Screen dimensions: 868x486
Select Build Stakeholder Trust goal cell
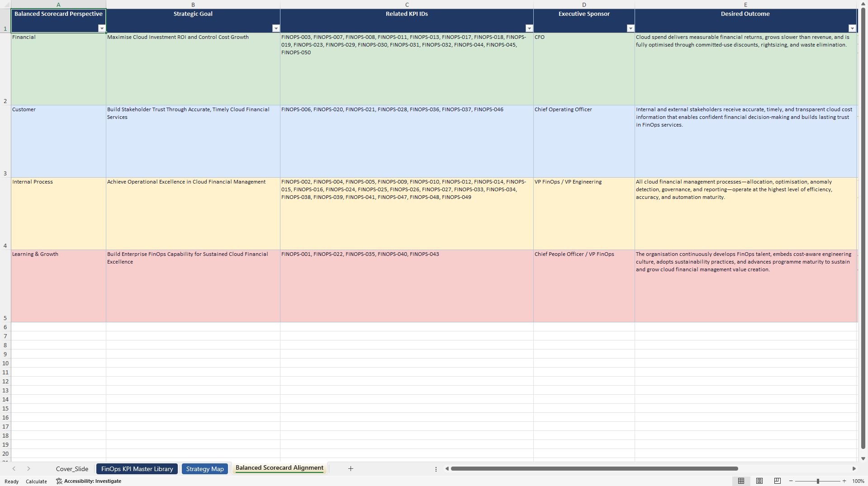coord(193,142)
